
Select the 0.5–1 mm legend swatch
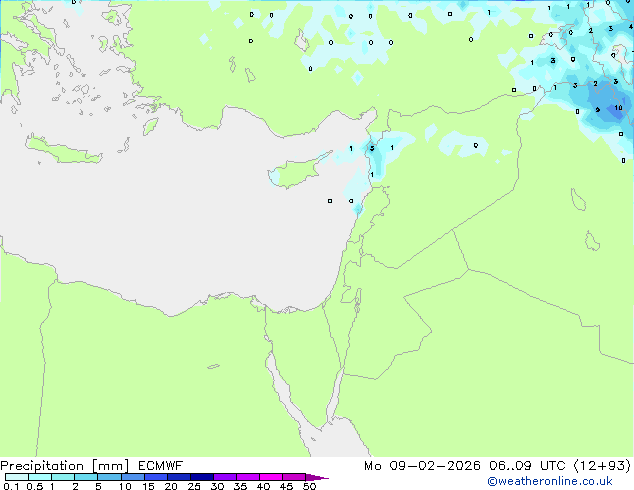click(x=40, y=477)
